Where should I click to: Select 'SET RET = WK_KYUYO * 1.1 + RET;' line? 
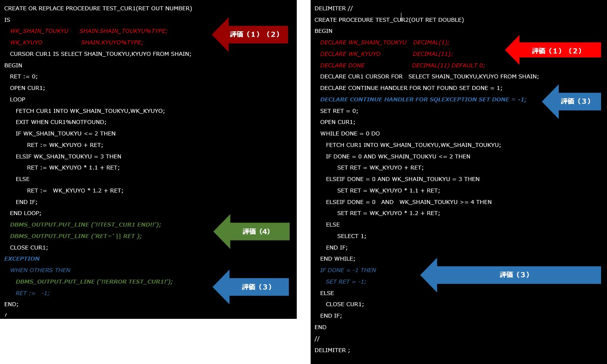tap(389, 191)
